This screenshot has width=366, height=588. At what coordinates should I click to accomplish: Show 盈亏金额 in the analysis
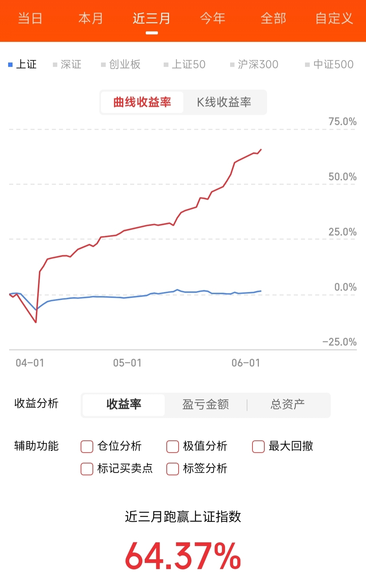click(205, 404)
